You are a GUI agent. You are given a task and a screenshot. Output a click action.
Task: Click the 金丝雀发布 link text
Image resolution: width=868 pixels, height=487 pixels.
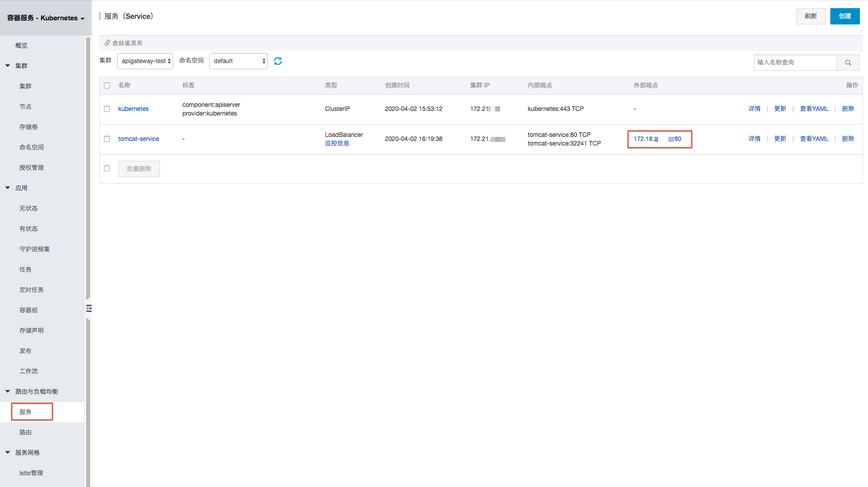127,43
